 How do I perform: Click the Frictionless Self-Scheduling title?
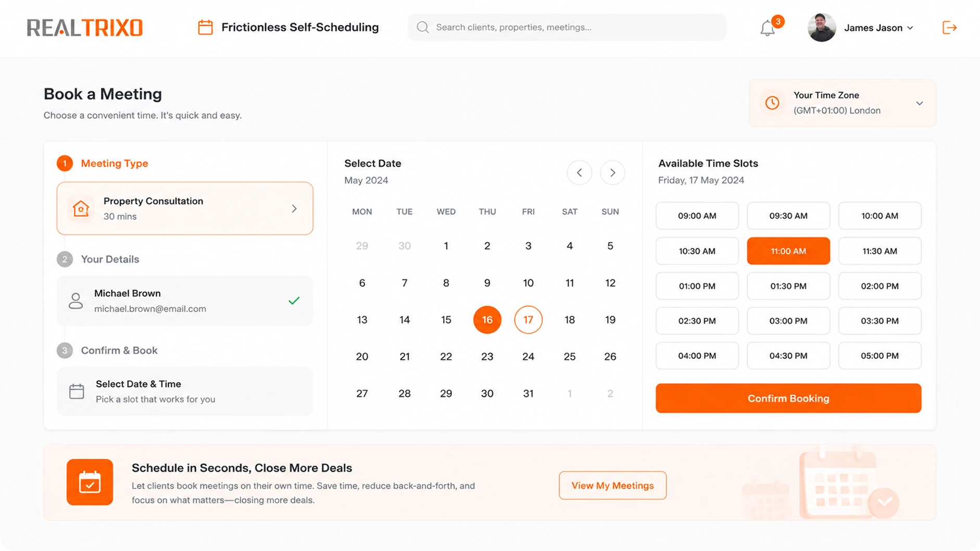(x=300, y=27)
